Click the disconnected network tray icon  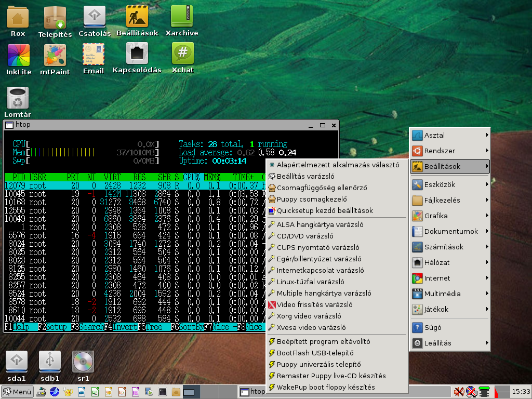tap(471, 391)
